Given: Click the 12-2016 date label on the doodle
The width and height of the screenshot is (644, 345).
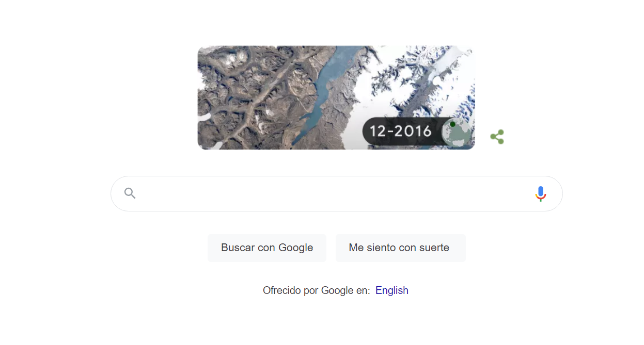Looking at the screenshot, I should (x=401, y=132).
